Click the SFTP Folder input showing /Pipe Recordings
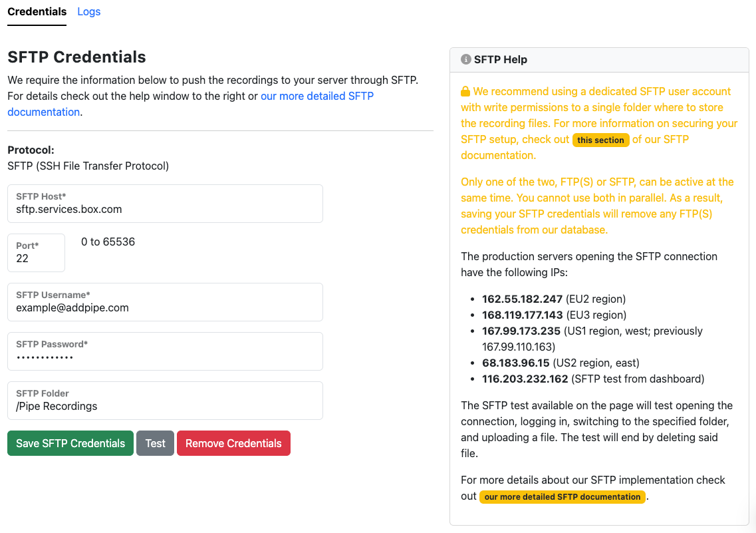 [x=165, y=401]
